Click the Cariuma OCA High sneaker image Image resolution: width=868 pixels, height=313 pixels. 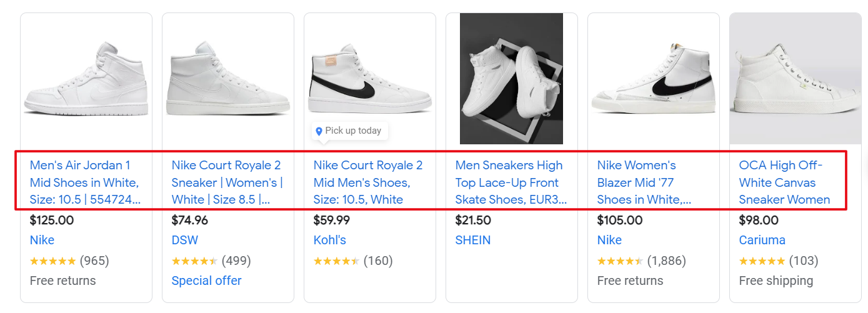click(795, 79)
